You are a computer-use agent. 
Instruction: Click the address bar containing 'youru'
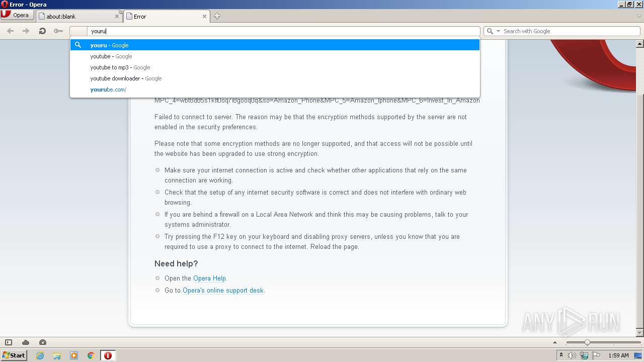pos(283,31)
